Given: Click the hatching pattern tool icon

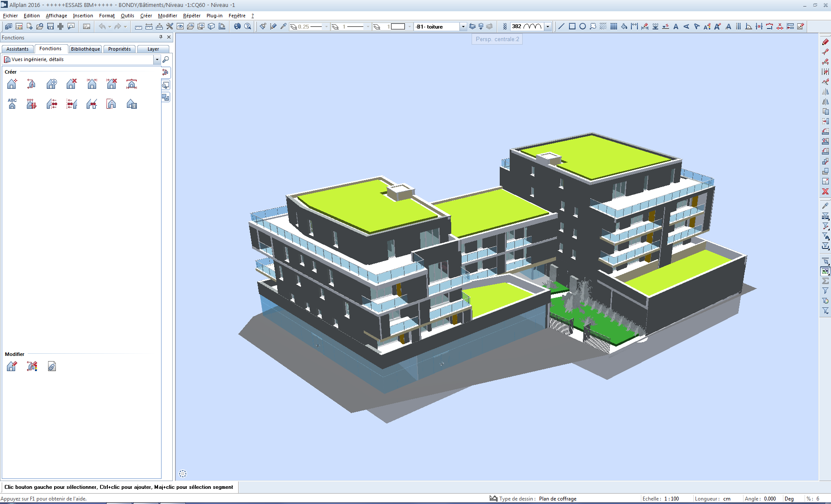Looking at the screenshot, I should [603, 26].
